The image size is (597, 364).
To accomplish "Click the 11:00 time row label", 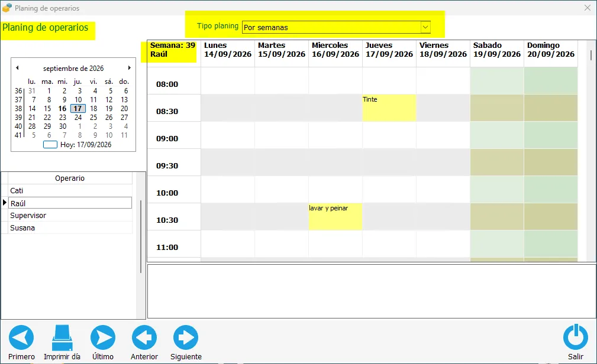I will tap(167, 247).
